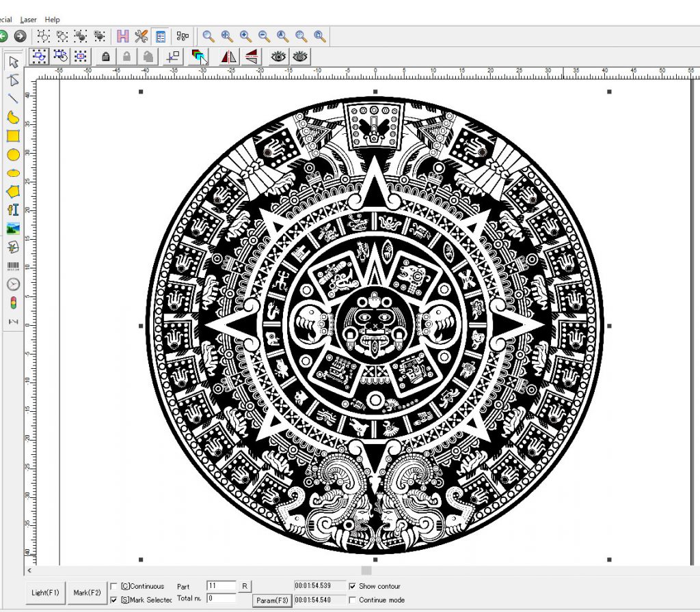Select the Node edit tool

[14, 80]
